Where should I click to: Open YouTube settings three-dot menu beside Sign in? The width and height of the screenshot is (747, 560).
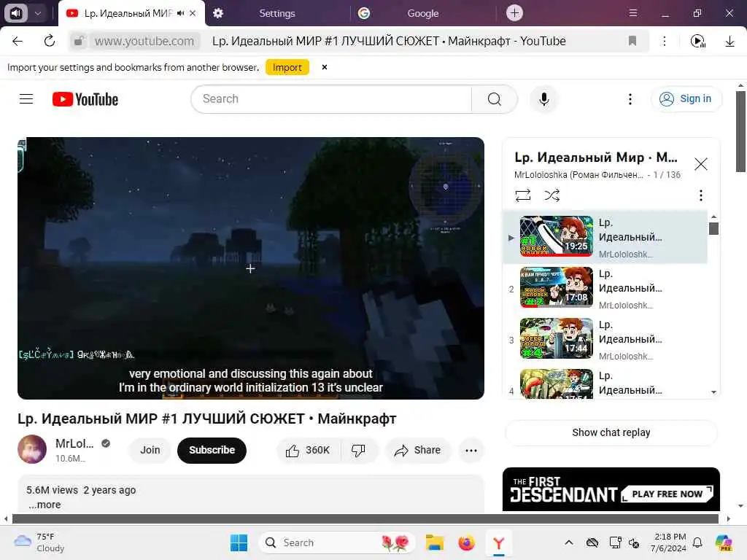(630, 99)
